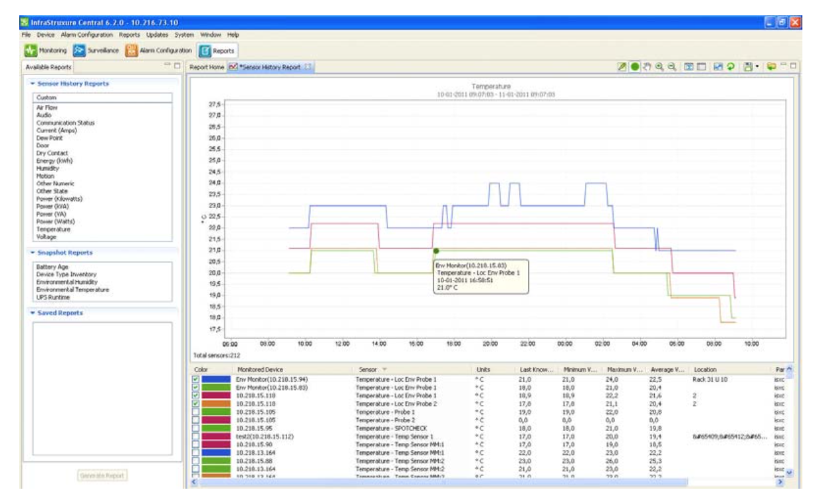Select the Humidity sensor history report
The height and width of the screenshot is (504, 819).
pos(48,169)
